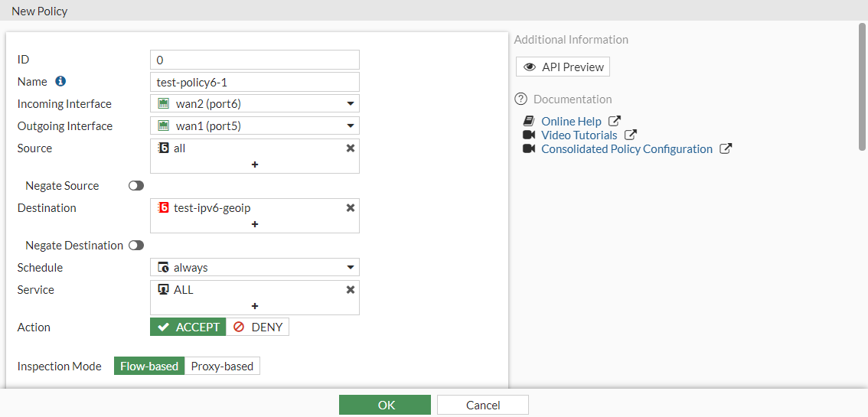Image resolution: width=868 pixels, height=417 pixels.
Task: Click the Name field info icon
Action: [x=61, y=81]
